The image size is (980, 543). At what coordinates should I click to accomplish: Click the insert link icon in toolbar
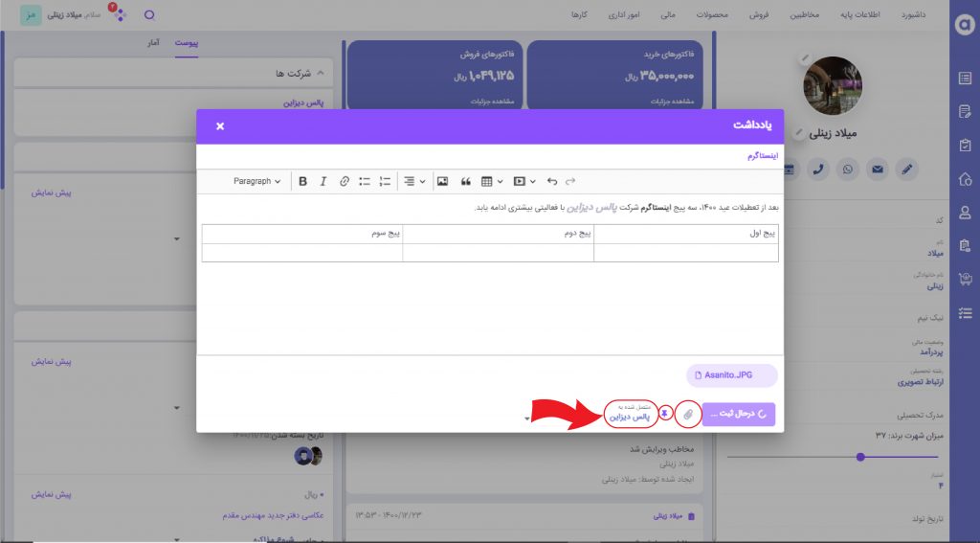click(x=345, y=181)
